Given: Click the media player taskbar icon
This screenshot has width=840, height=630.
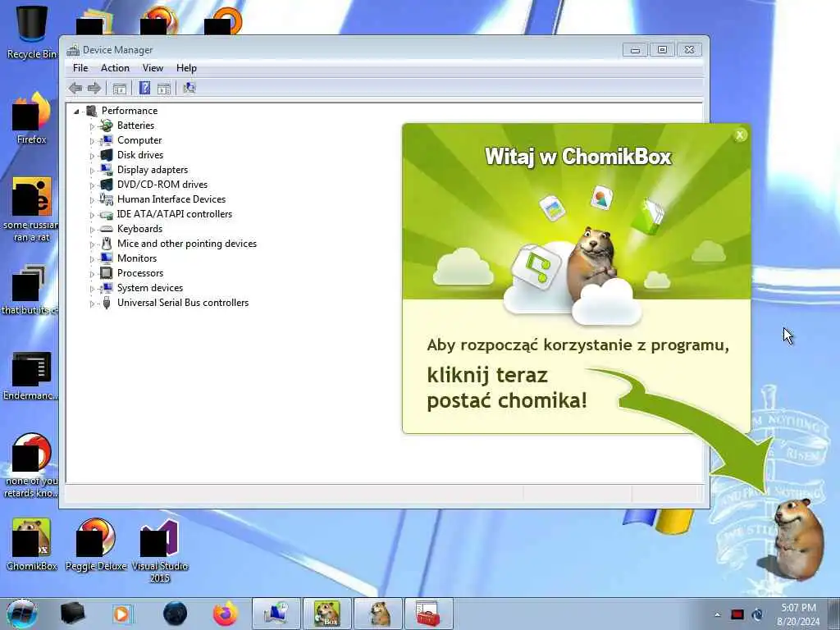Looking at the screenshot, I should 121,614.
